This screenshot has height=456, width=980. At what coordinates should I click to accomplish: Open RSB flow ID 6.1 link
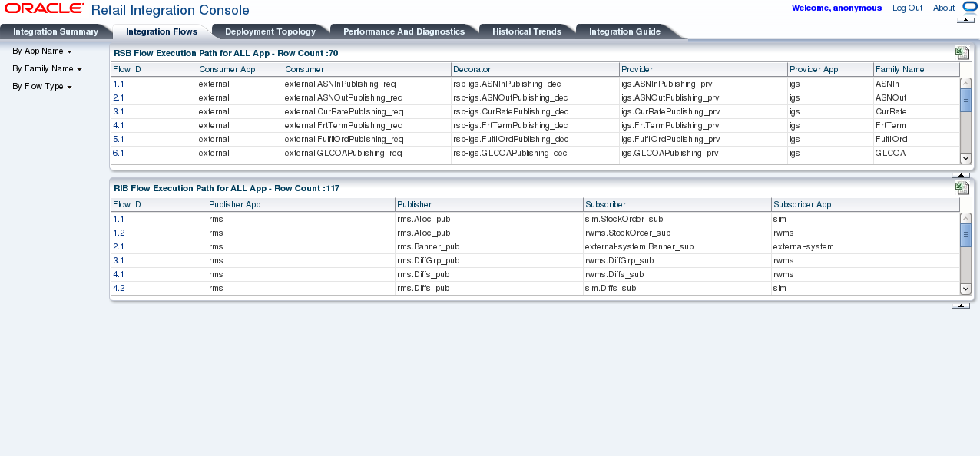coord(118,153)
